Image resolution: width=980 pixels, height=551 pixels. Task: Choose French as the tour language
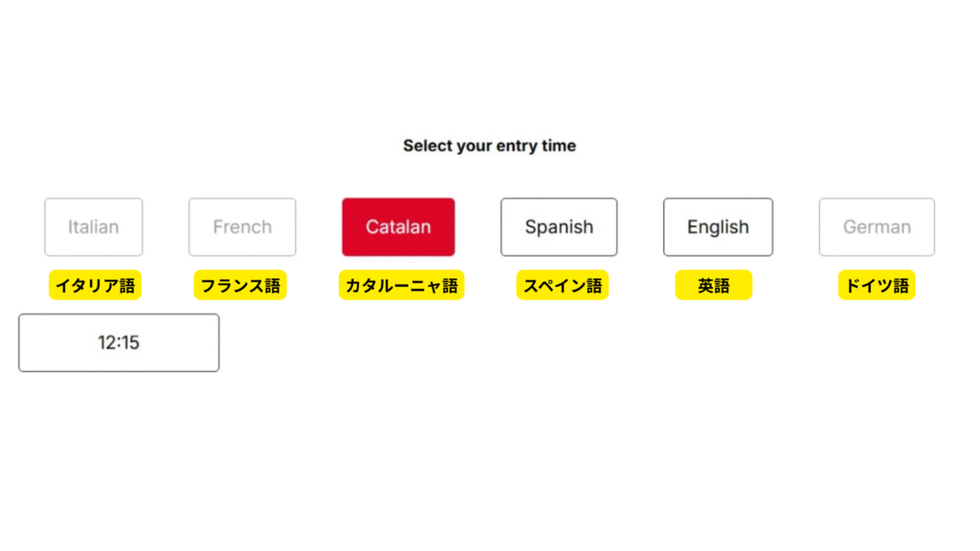click(x=242, y=227)
